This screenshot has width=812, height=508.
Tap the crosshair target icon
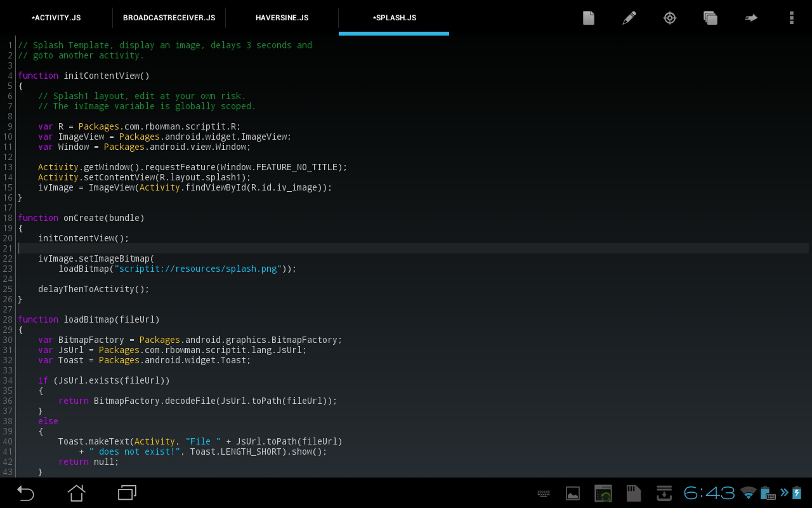(x=670, y=18)
